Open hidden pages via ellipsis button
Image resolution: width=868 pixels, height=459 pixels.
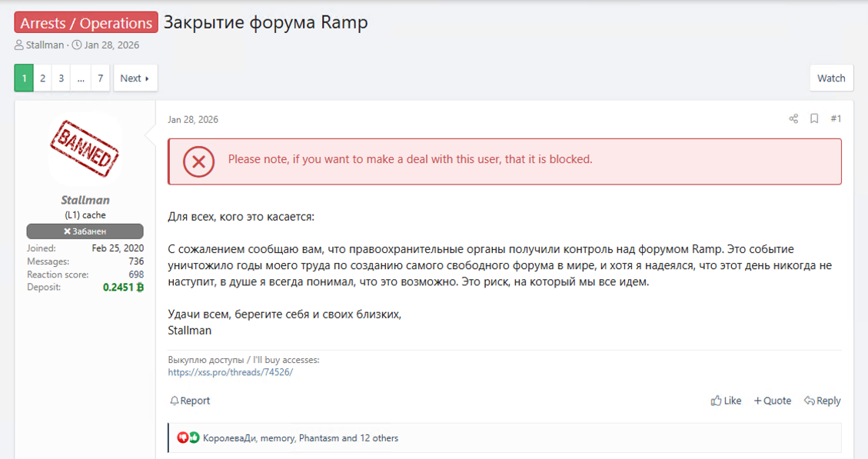tap(81, 78)
